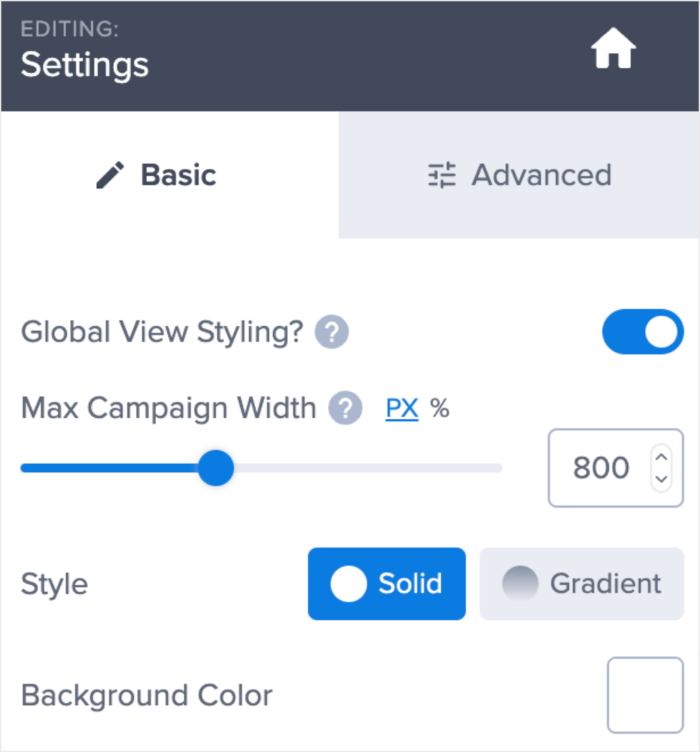Image resolution: width=700 pixels, height=752 pixels.
Task: Click the Max Campaign Width slider handle
Action: click(x=217, y=468)
